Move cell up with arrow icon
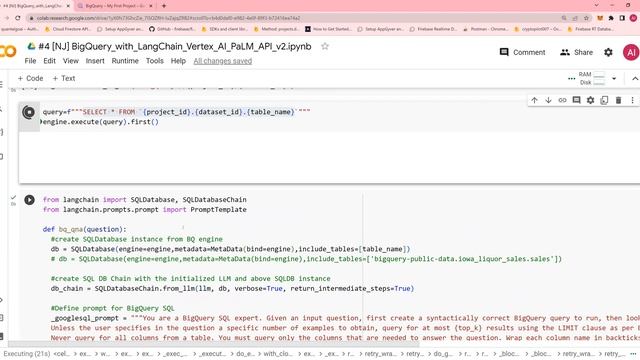 [x=534, y=100]
